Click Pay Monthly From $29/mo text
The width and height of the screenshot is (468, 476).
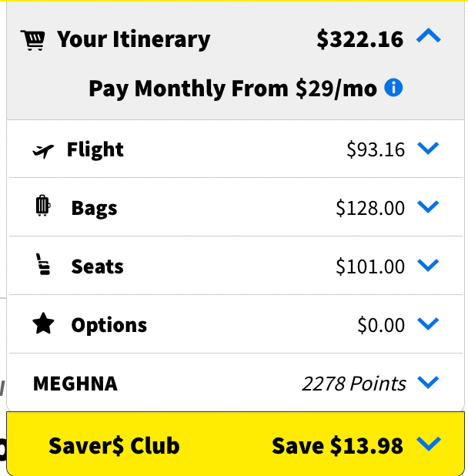tap(232, 89)
